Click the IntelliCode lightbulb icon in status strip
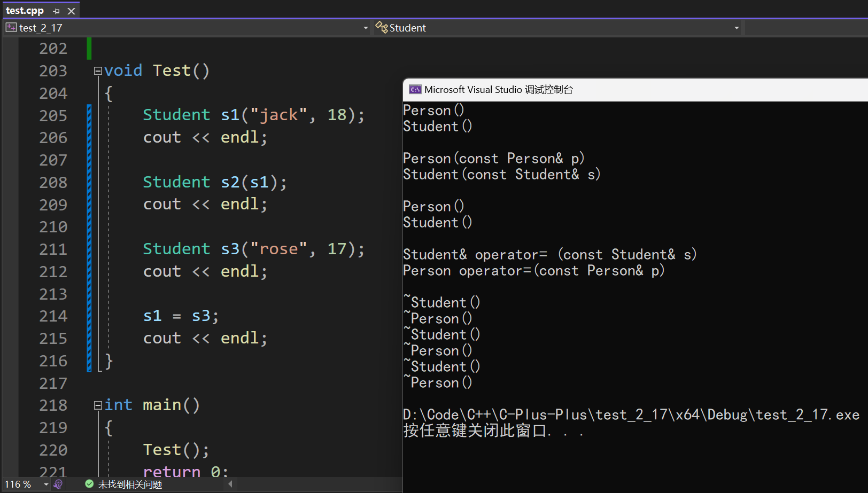Image resolution: width=868 pixels, height=493 pixels. (58, 484)
